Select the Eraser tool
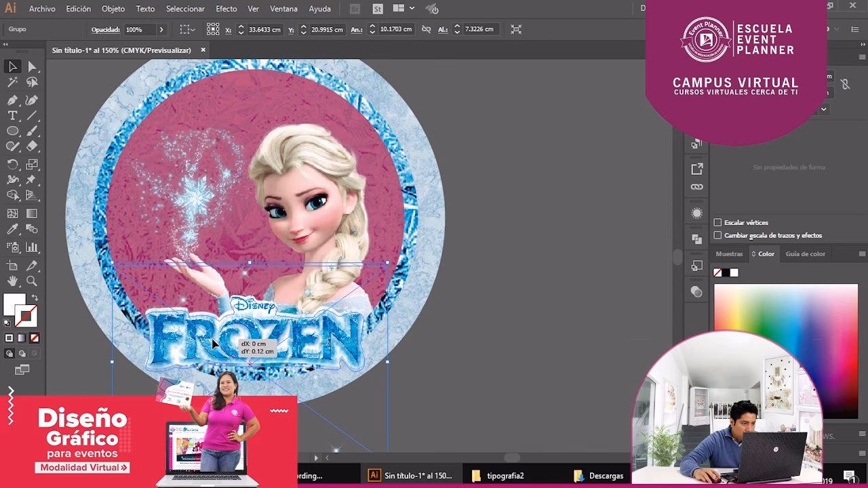 (x=32, y=146)
